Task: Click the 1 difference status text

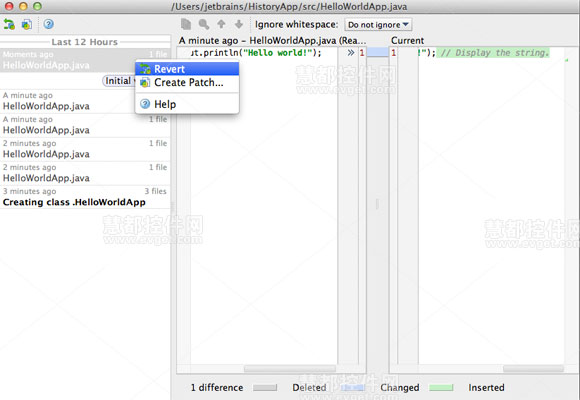Action: [x=217, y=387]
